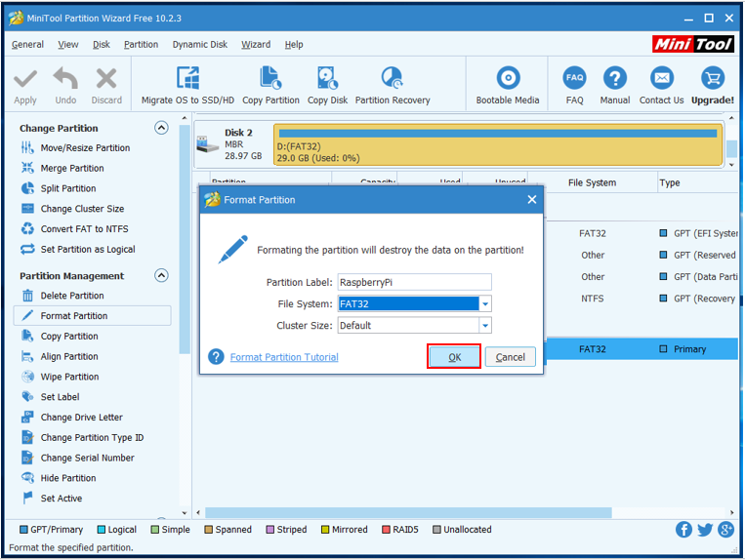Confirm format with OK button

(454, 357)
